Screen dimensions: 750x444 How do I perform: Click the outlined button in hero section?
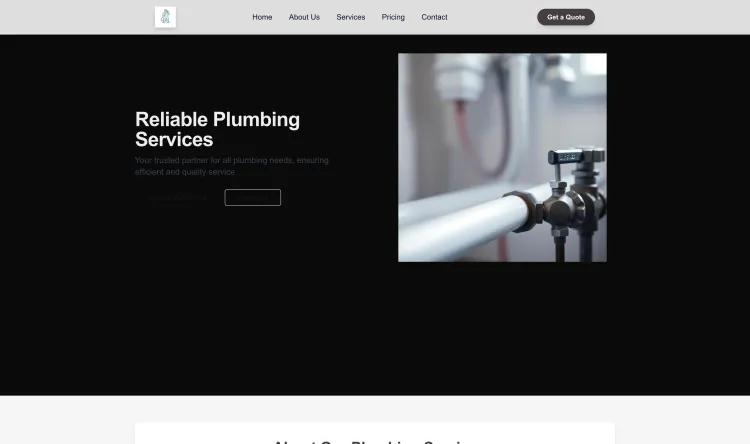point(253,198)
